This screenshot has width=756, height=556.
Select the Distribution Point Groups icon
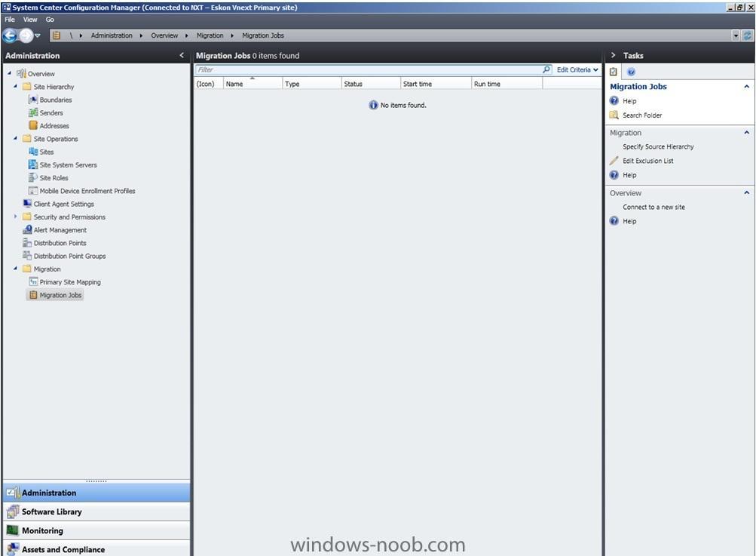pos(27,256)
